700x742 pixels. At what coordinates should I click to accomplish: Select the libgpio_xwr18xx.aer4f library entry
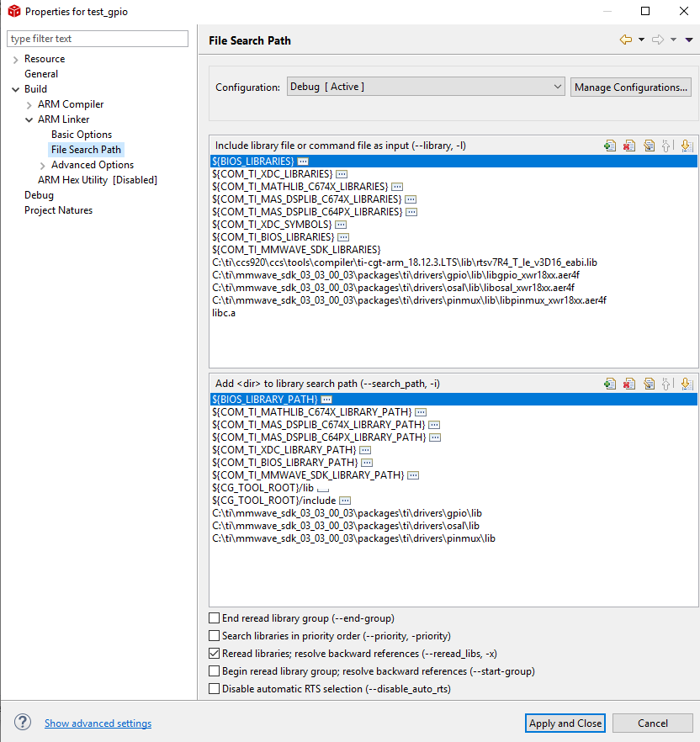pos(395,275)
